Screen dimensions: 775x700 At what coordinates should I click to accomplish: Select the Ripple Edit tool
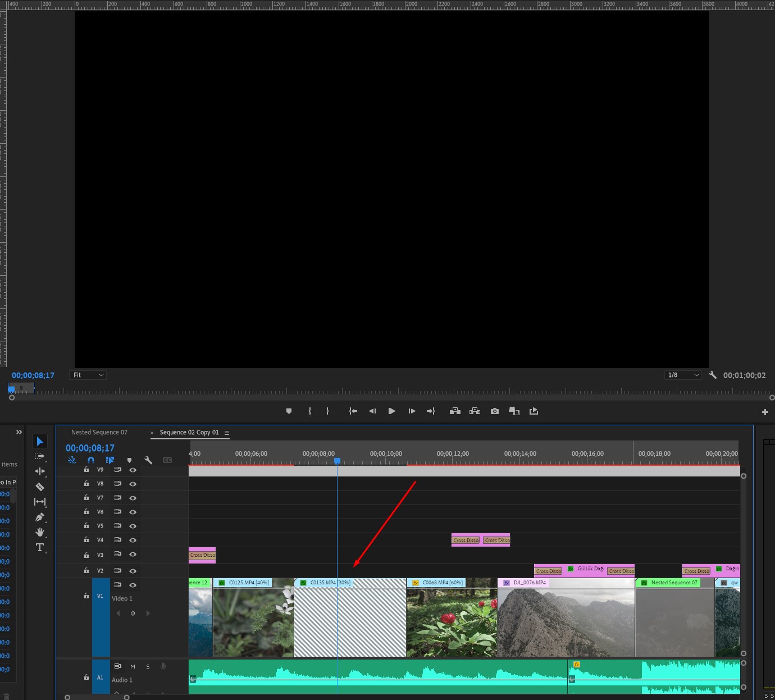point(39,471)
